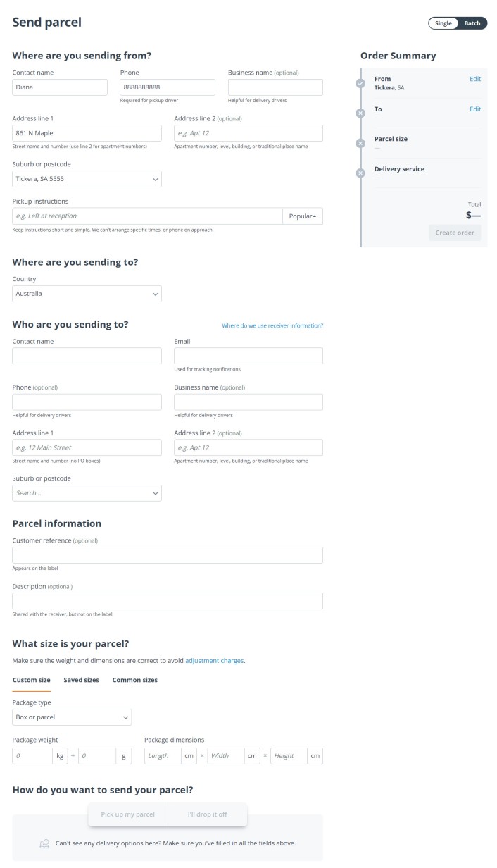Open the Package type dropdown
The height and width of the screenshot is (868, 497).
72,717
